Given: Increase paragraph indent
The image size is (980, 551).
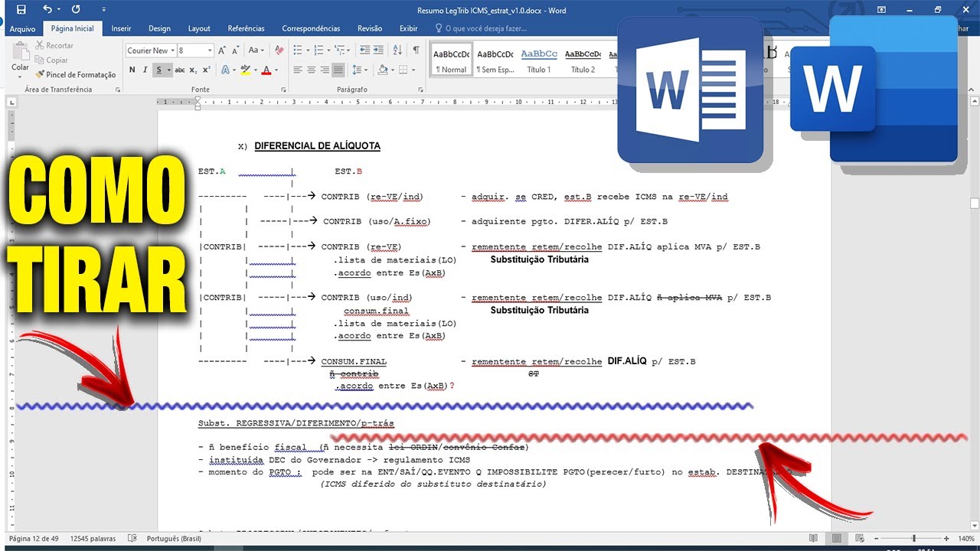Looking at the screenshot, I should pos(380,51).
